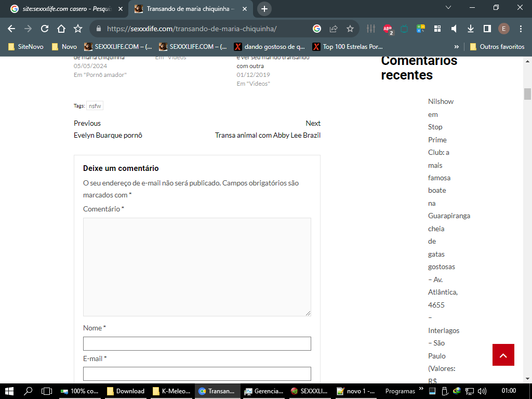Click inside the Comentário text area

click(x=197, y=267)
